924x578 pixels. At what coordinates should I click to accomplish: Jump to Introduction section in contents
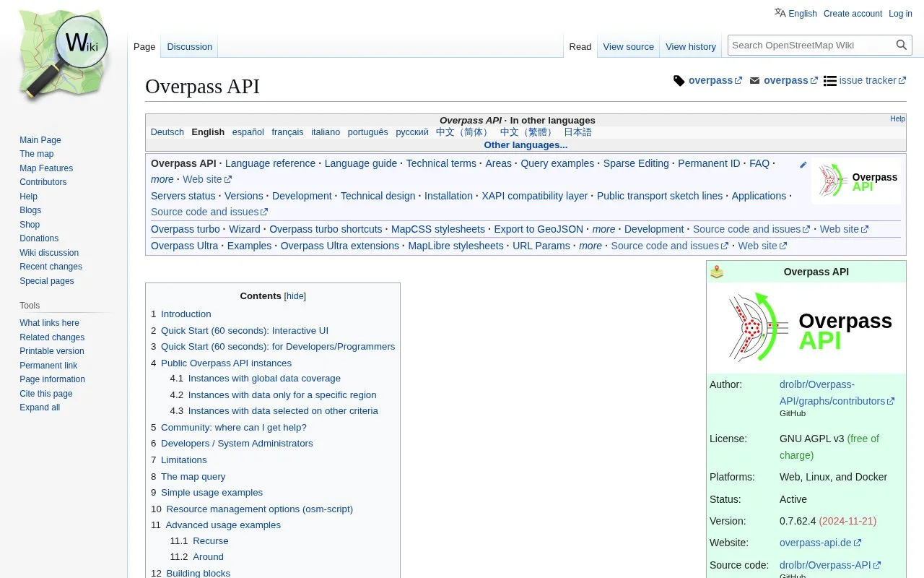[186, 314]
